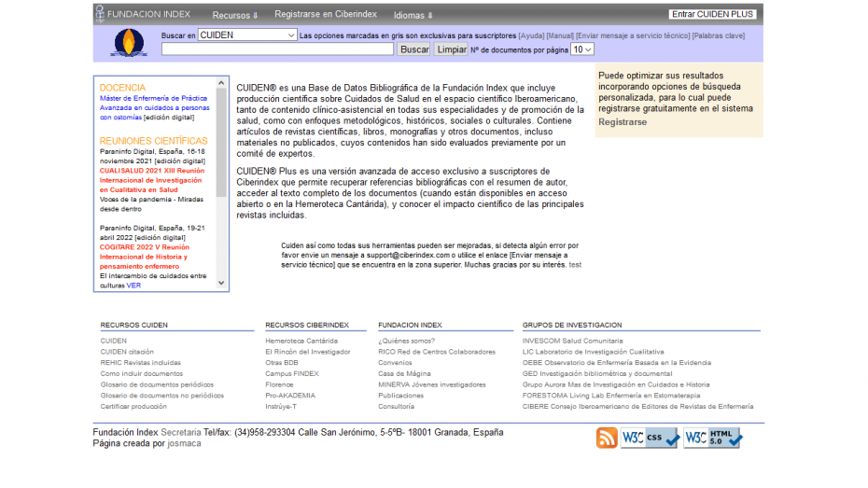
Task: Open Enviar mensaje a servicio técnico link
Action: point(633,36)
